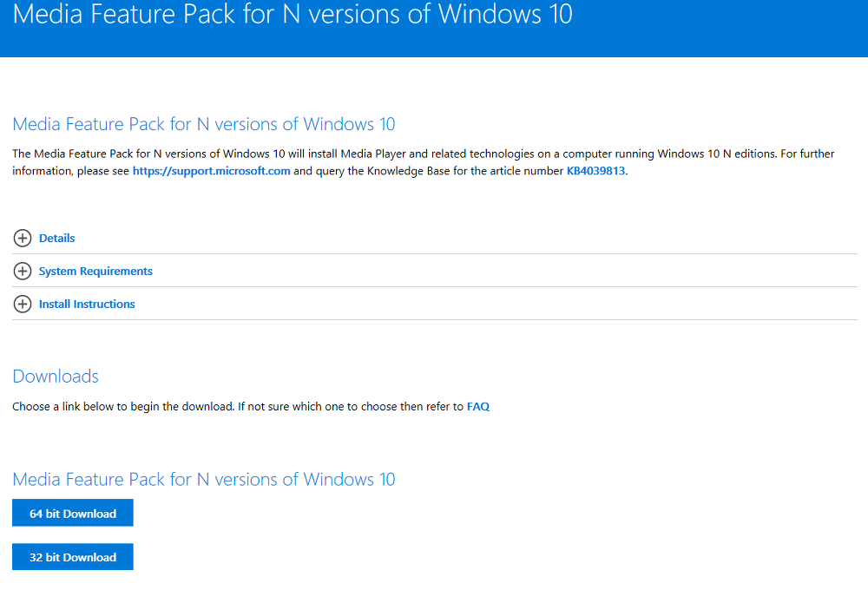Open the Install Instructions label
Viewport: 868px width, 590px height.
point(87,304)
